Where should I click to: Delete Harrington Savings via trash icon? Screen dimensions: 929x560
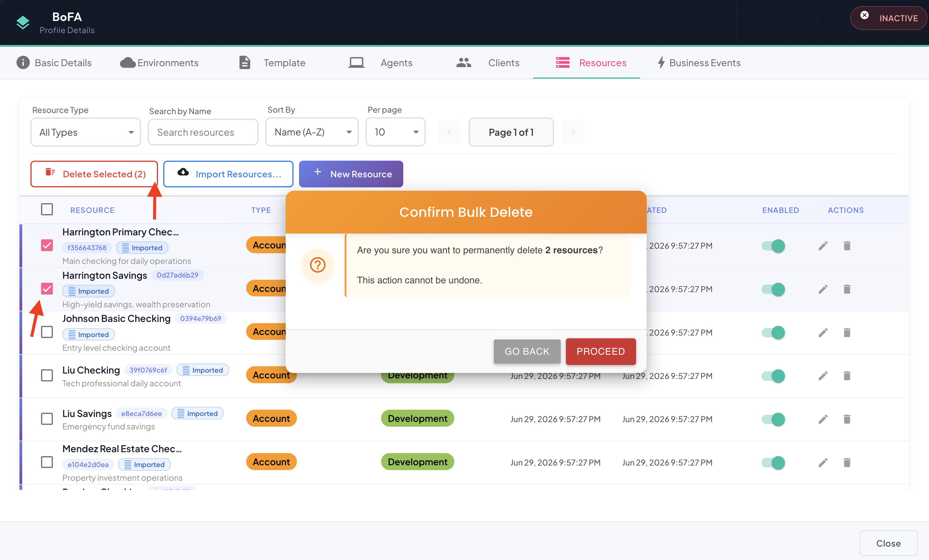coord(847,289)
